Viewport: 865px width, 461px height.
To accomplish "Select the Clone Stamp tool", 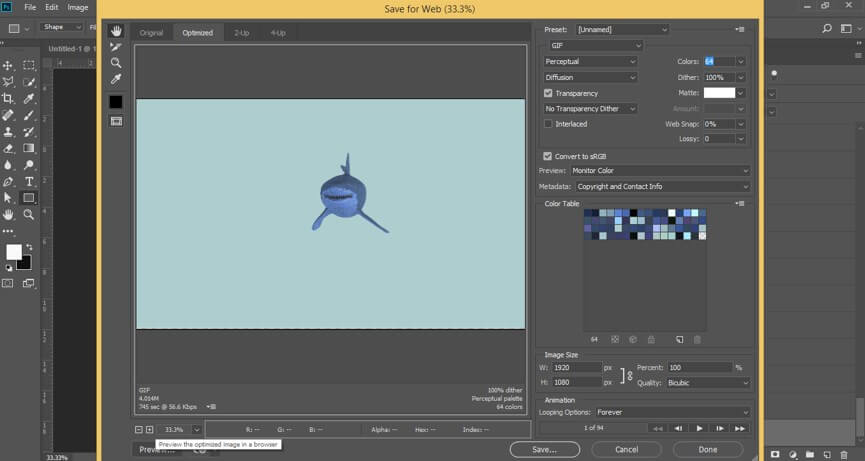I will click(8, 132).
